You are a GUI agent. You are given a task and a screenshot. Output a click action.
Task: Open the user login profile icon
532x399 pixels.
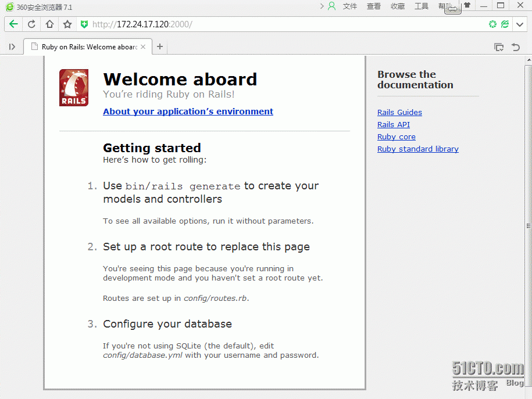(x=332, y=6)
